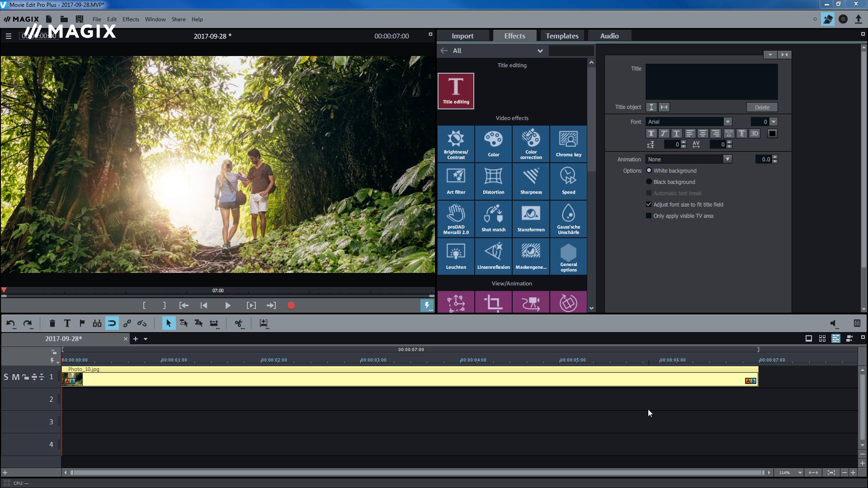Viewport: 868px width, 488px height.
Task: Click the Play button in timeline
Action: coord(227,305)
